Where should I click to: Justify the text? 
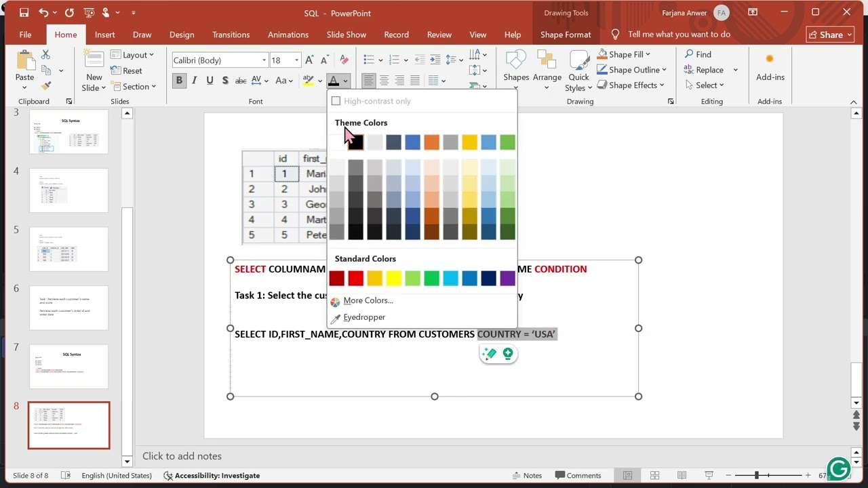coord(415,81)
